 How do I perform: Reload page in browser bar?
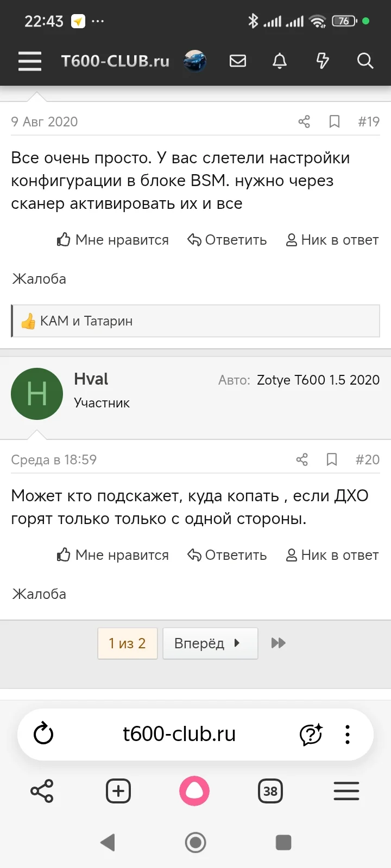point(43,735)
